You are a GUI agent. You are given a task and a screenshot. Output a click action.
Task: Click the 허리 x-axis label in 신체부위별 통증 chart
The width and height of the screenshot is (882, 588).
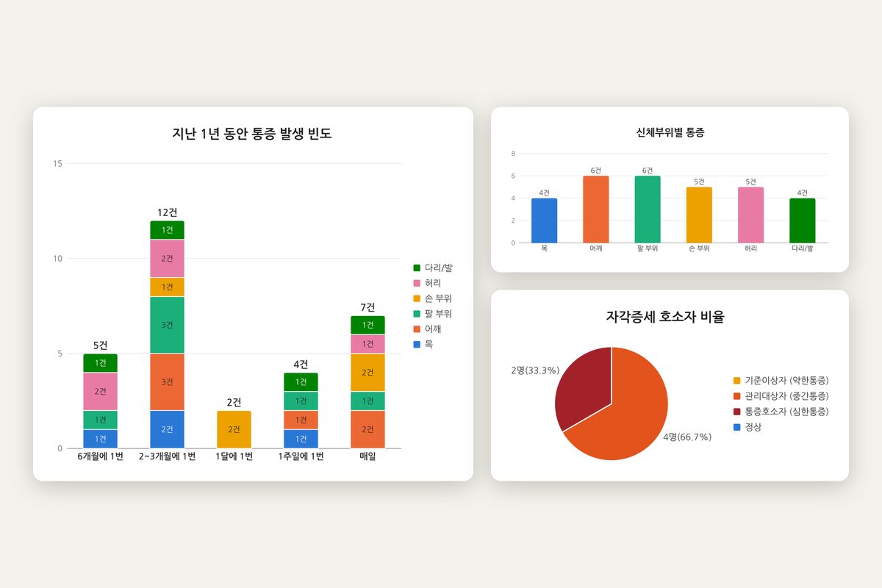pos(750,248)
